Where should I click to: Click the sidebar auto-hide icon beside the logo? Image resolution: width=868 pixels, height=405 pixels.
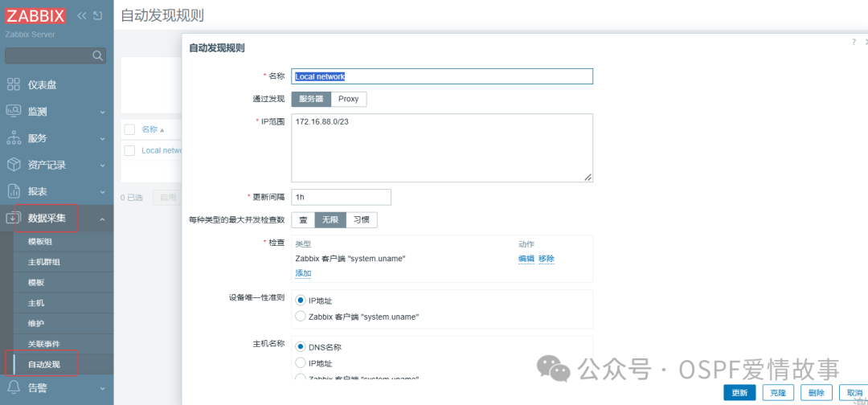coord(97,15)
